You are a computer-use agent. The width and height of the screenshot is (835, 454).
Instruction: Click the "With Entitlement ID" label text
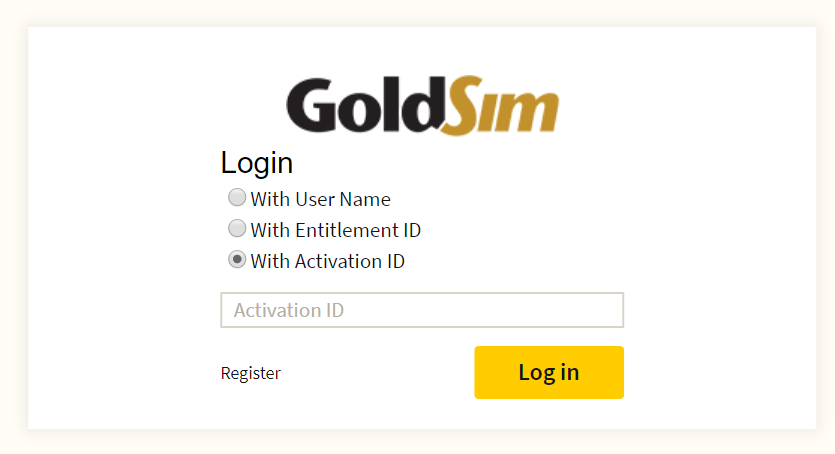click(x=335, y=230)
